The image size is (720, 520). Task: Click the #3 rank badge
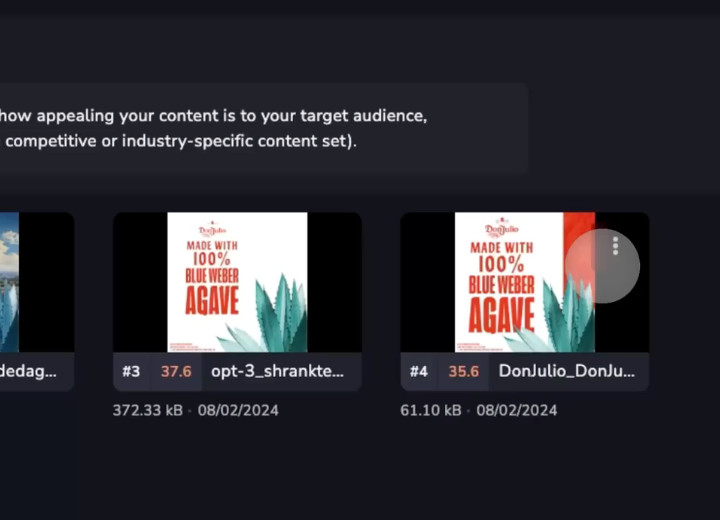[131, 371]
